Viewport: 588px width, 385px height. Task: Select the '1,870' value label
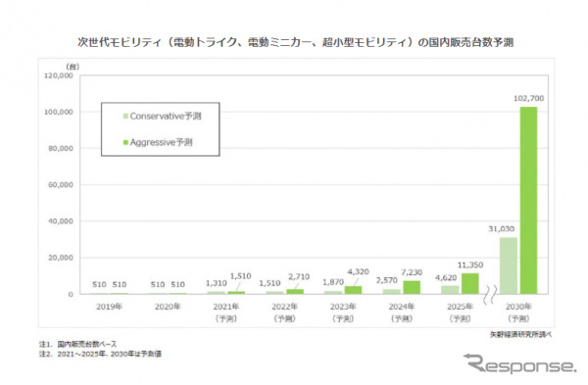pos(333,282)
